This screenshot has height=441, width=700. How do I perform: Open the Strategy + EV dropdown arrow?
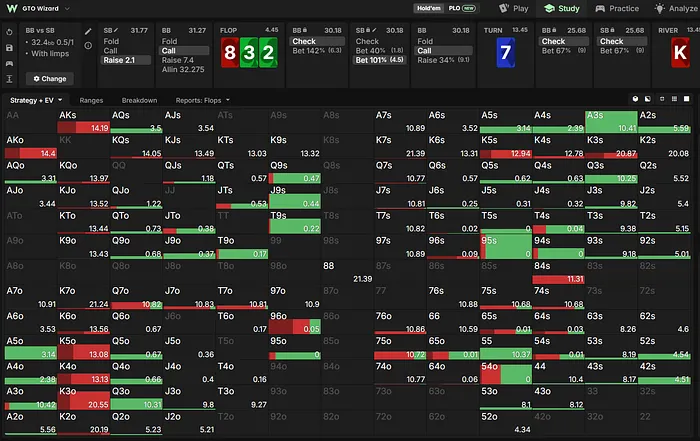tap(60, 100)
